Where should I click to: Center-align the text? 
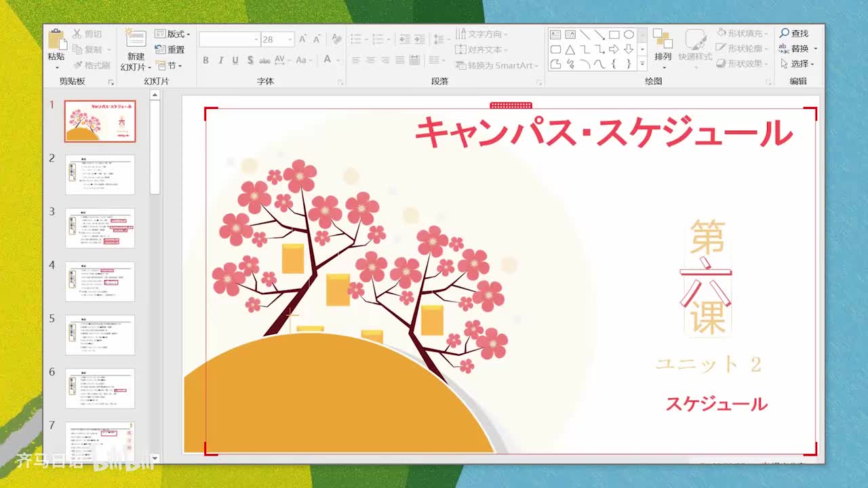click(x=370, y=60)
